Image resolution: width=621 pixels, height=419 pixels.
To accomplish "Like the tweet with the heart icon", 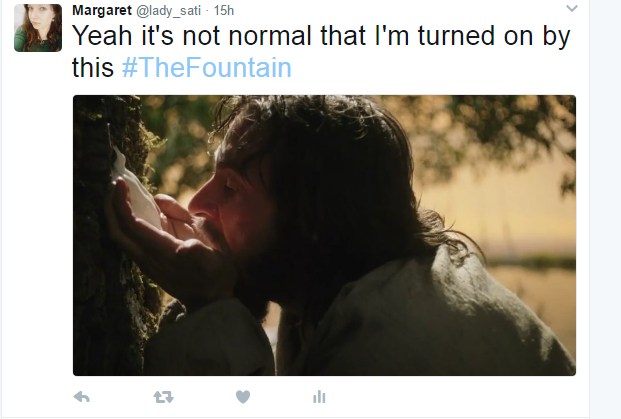I will click(243, 396).
